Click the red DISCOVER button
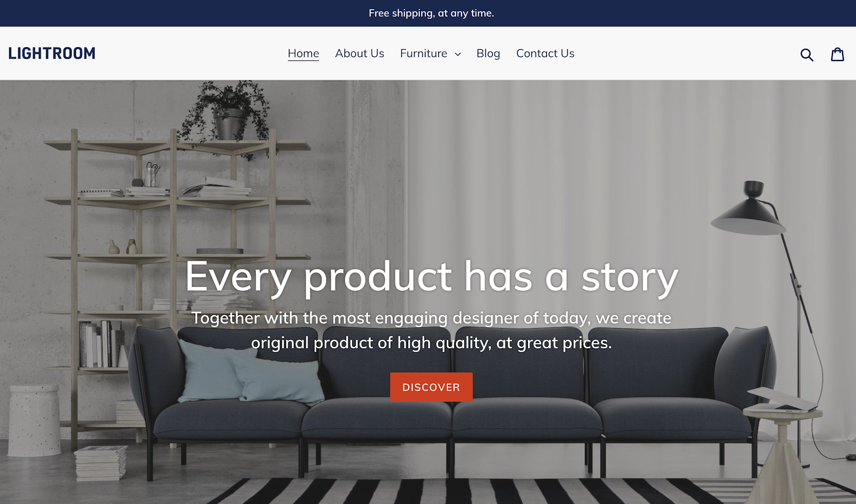 pos(431,387)
